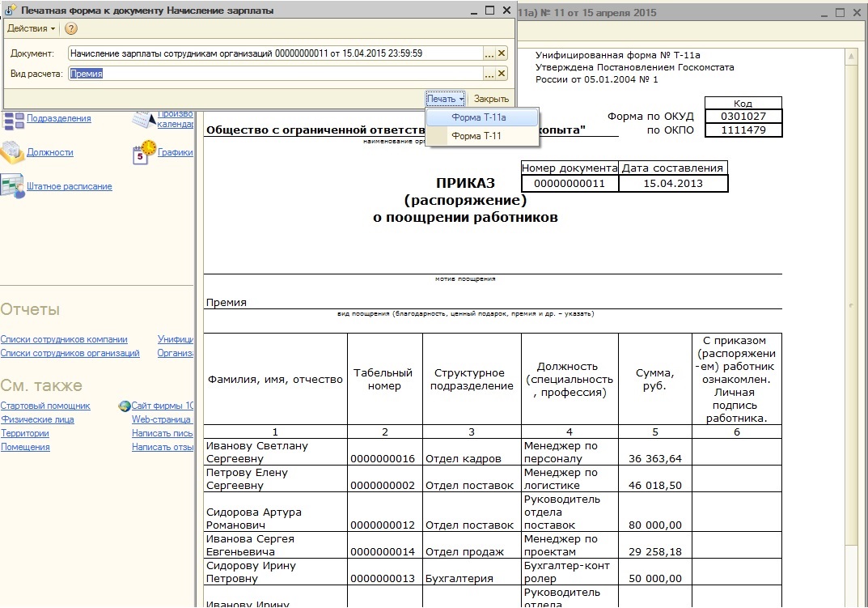The height and width of the screenshot is (608, 868).
Task: Click the globe icon next to Сайт фирмы
Action: point(125,406)
